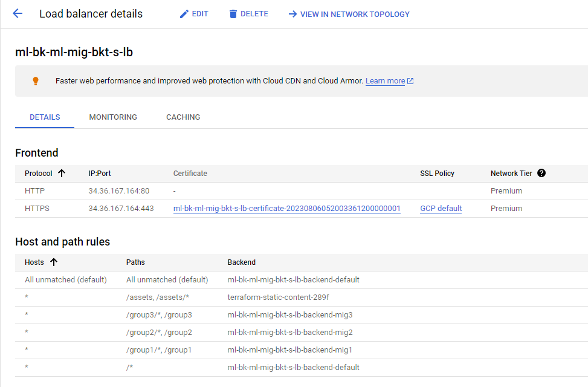
Task: Click the Protocol sort arrow
Action: click(x=62, y=174)
